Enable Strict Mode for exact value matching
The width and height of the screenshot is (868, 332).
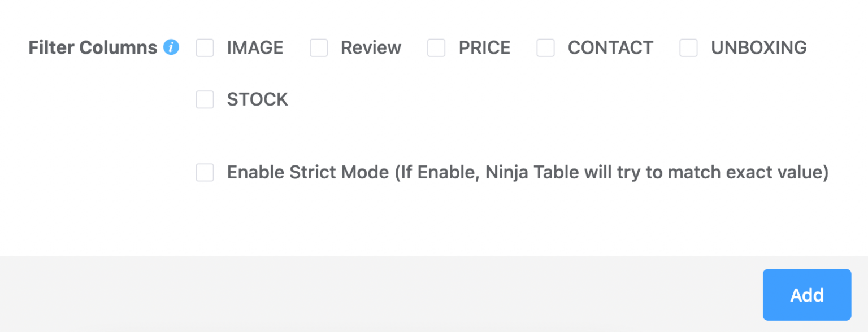point(205,172)
